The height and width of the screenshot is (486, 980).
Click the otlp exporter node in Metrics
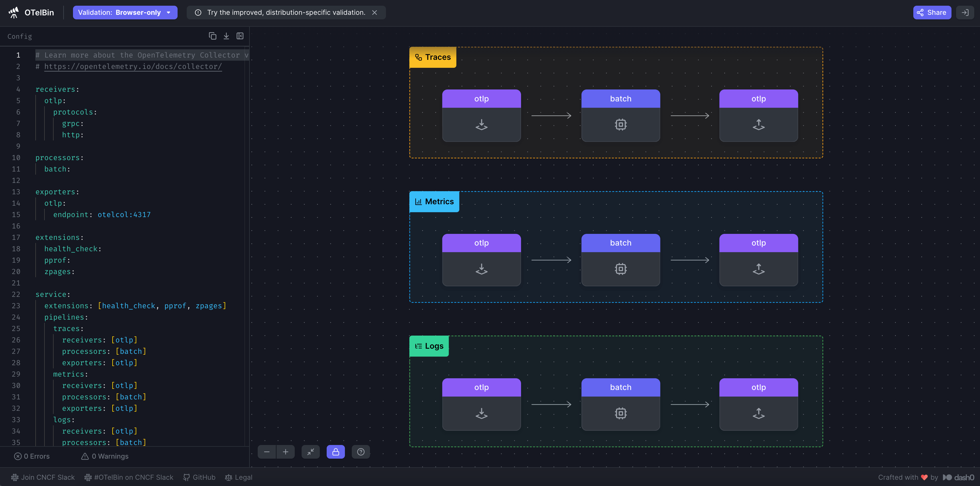pyautogui.click(x=759, y=260)
